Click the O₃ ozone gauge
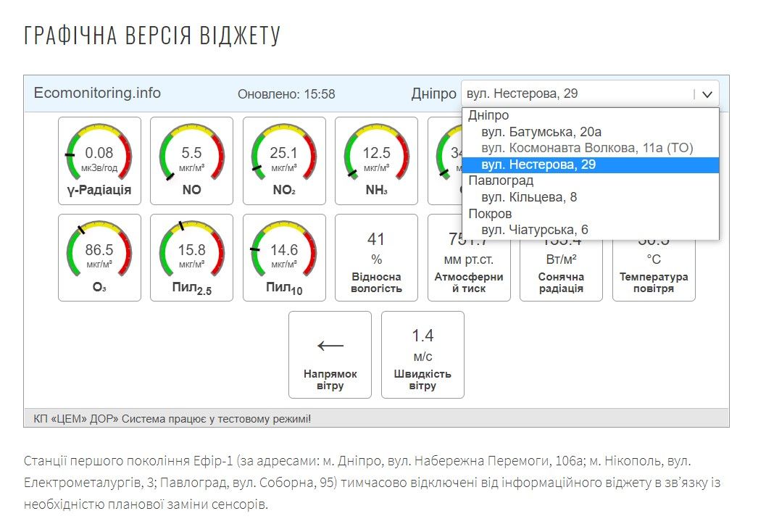The width and height of the screenshot is (766, 532). (x=99, y=257)
